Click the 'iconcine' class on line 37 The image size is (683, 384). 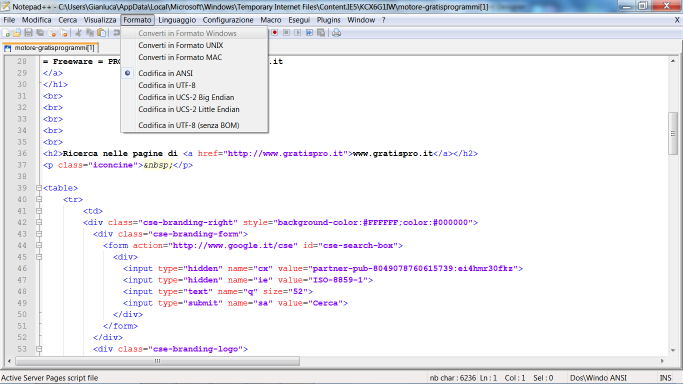[x=113, y=165]
